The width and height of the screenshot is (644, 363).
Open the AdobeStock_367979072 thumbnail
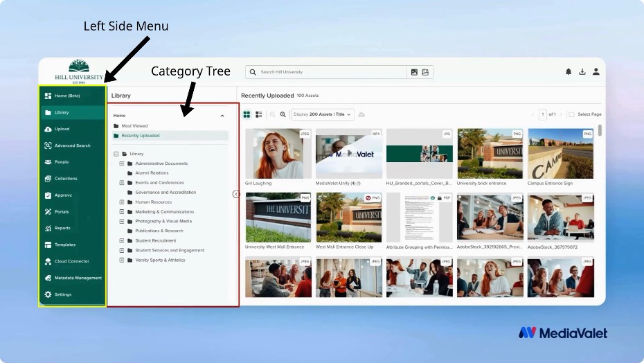[x=561, y=218]
